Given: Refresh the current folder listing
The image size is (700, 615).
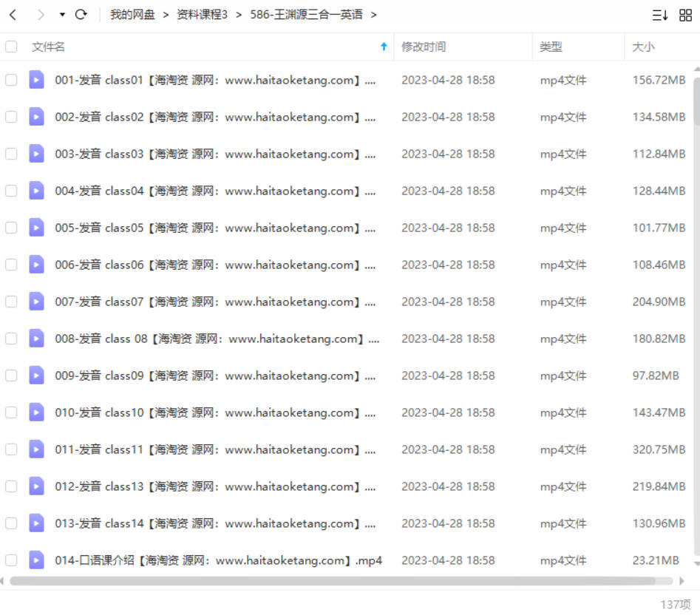Looking at the screenshot, I should (x=81, y=15).
